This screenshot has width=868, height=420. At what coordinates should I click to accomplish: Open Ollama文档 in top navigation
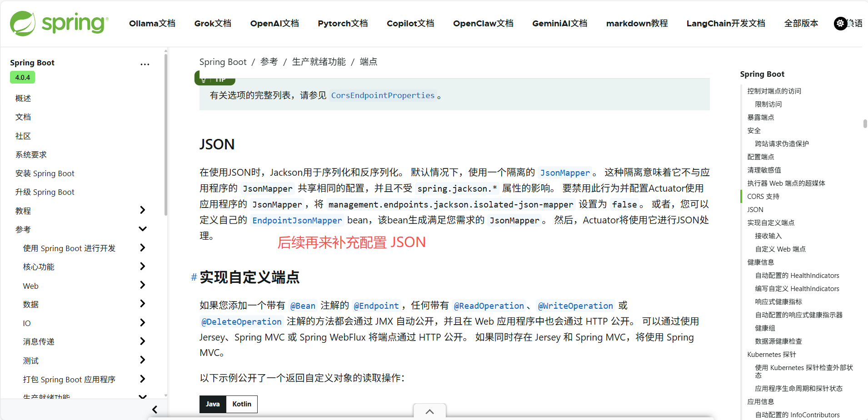[x=152, y=24]
